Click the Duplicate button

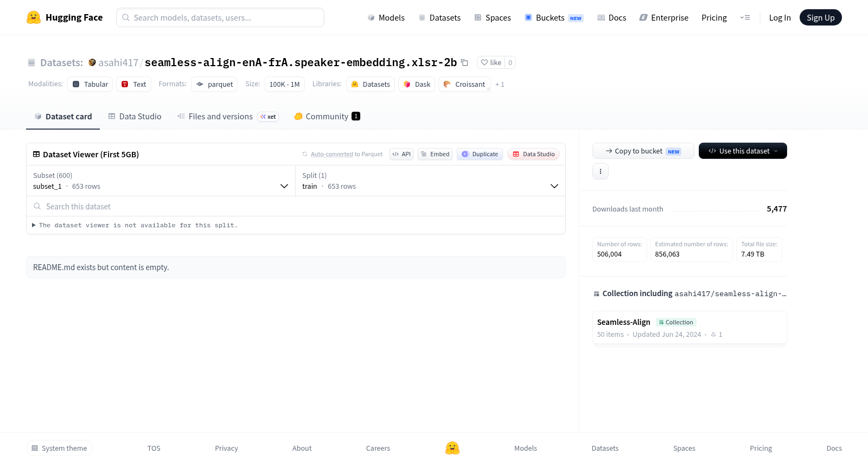pyautogui.click(x=480, y=154)
